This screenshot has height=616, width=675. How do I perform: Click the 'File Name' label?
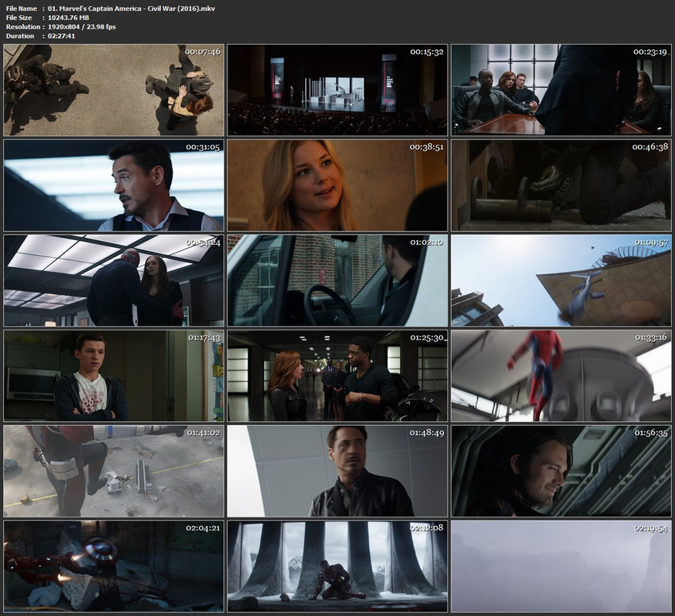[22, 8]
